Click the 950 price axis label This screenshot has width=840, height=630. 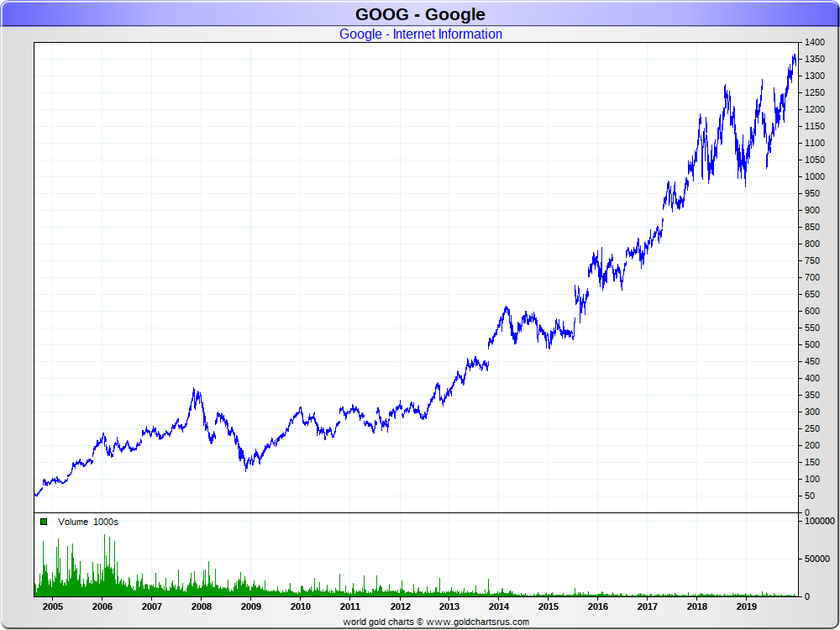pyautogui.click(x=812, y=193)
